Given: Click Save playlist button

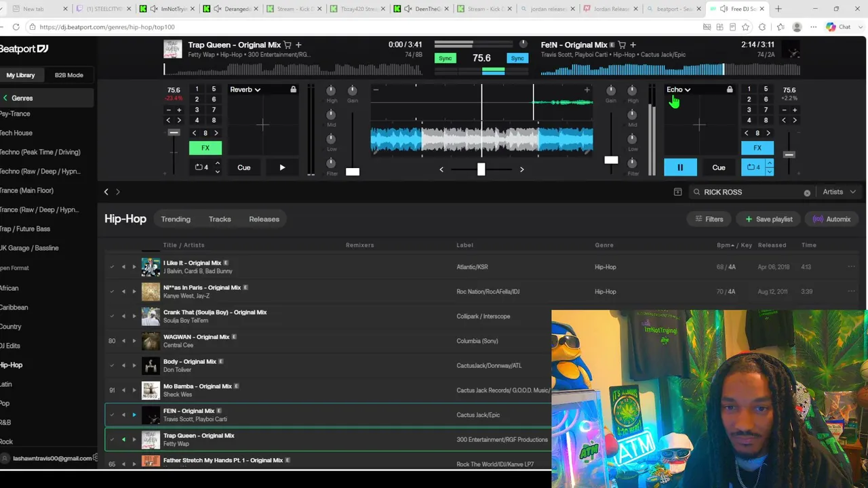Looking at the screenshot, I should pos(769,219).
